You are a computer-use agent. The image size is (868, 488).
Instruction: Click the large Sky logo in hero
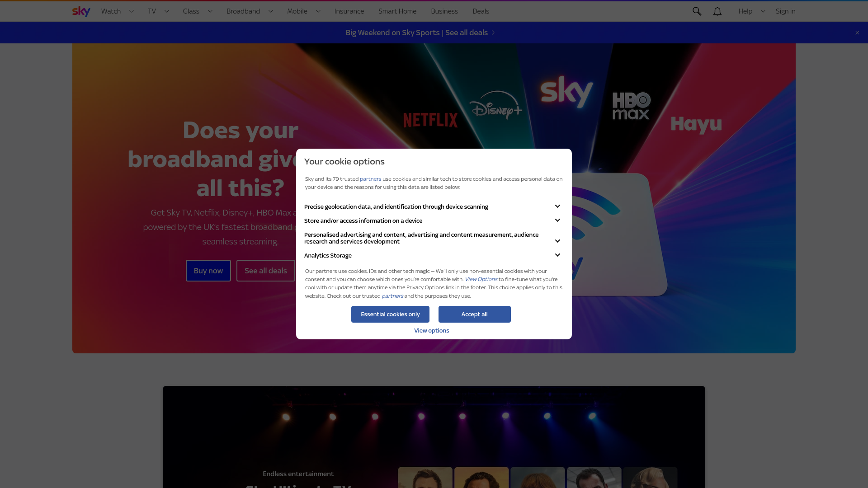tap(567, 92)
